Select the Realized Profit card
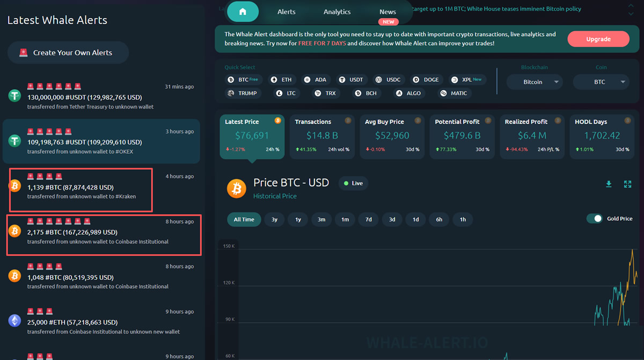Screen dimensions: 644x360 coord(532,136)
